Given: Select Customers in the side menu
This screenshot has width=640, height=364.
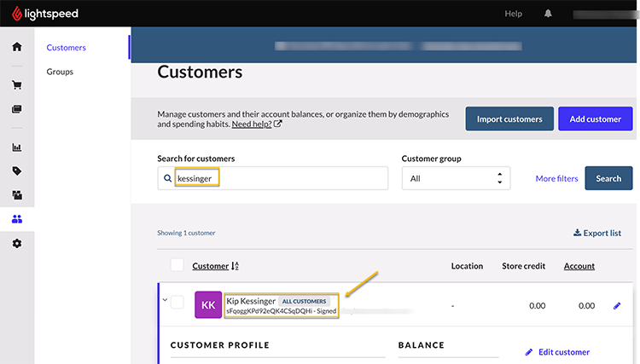Looking at the screenshot, I should [x=66, y=48].
